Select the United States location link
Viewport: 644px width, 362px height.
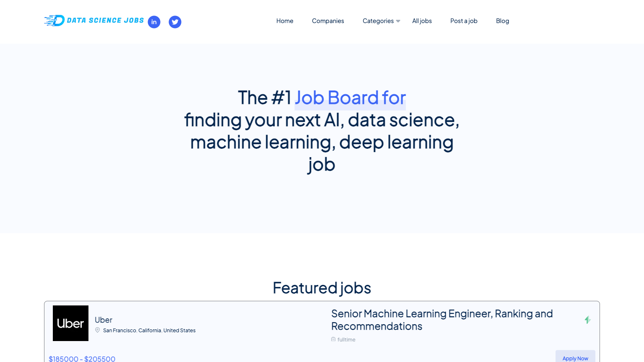[179, 331]
